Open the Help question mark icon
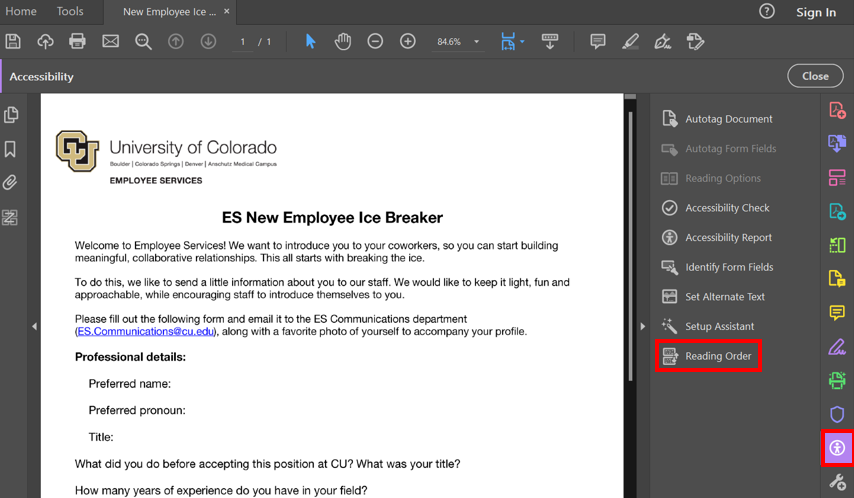 coord(767,11)
